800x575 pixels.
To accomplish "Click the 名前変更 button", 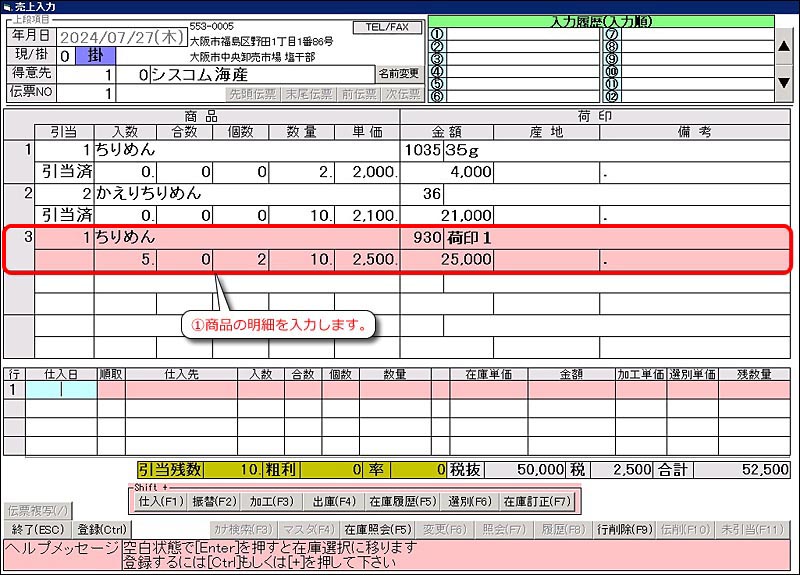I will (x=398, y=74).
